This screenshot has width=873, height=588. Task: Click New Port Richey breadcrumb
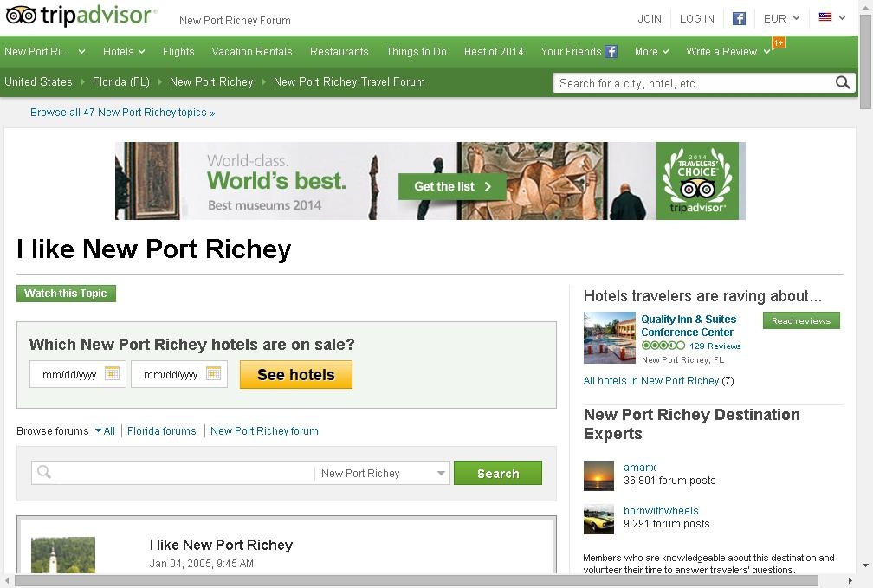tap(211, 82)
